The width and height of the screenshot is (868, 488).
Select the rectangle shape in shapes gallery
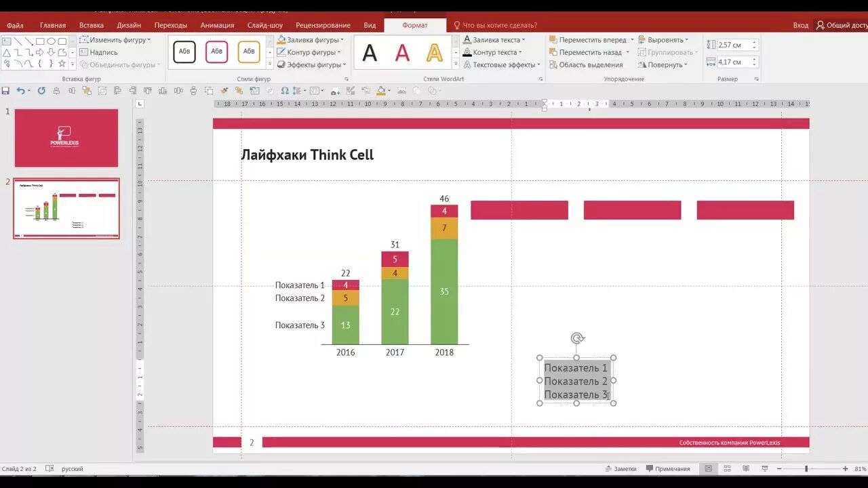pos(40,41)
